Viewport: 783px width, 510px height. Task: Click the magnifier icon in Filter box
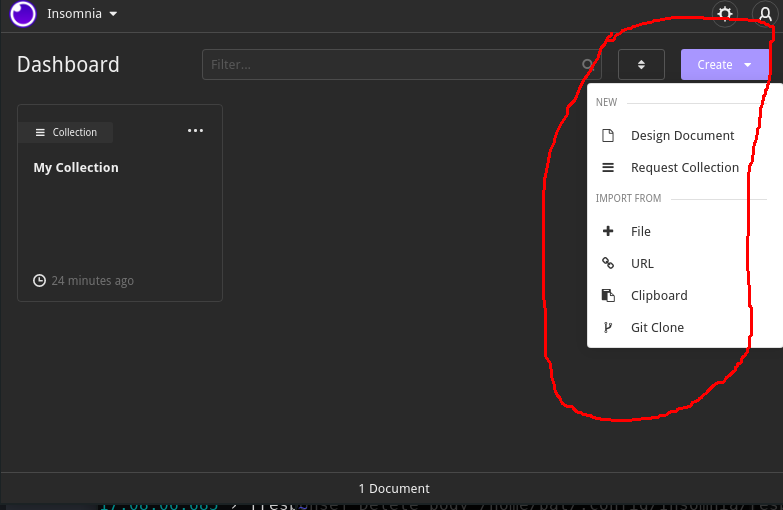(587, 64)
